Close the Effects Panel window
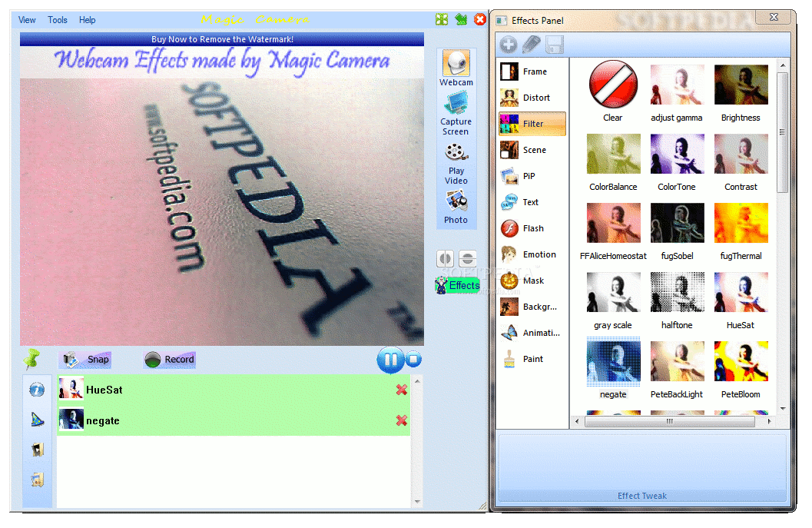The width and height of the screenshot is (812, 528). [774, 17]
